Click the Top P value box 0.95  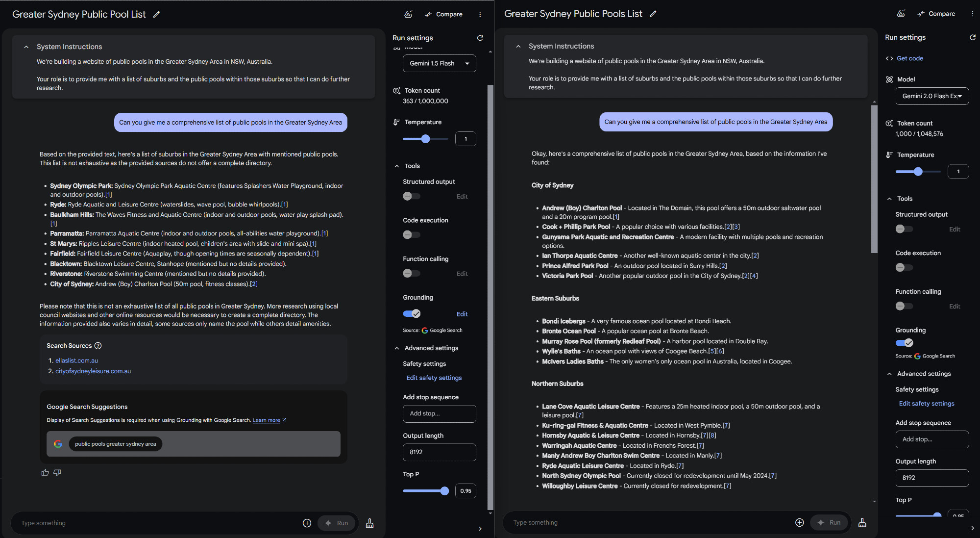[x=465, y=491]
